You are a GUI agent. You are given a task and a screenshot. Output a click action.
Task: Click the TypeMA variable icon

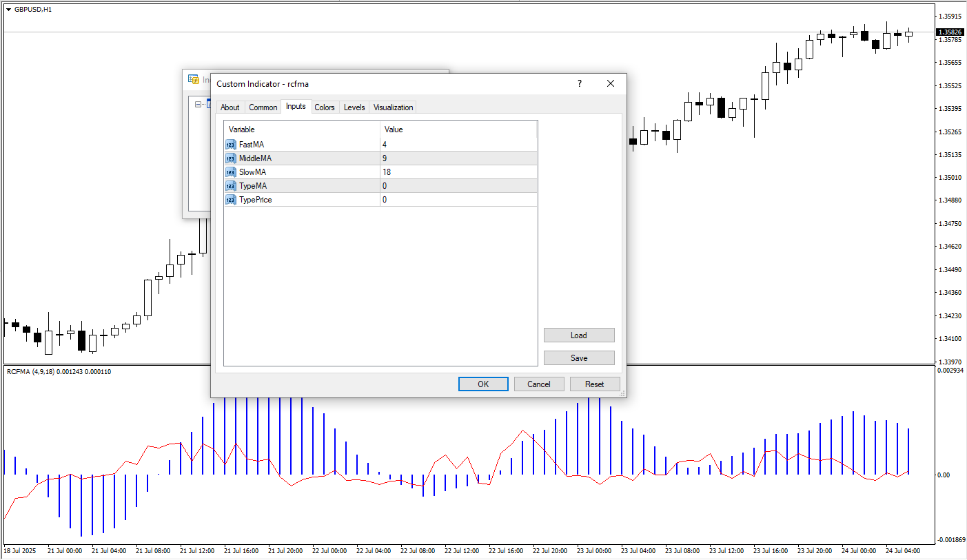coord(230,186)
